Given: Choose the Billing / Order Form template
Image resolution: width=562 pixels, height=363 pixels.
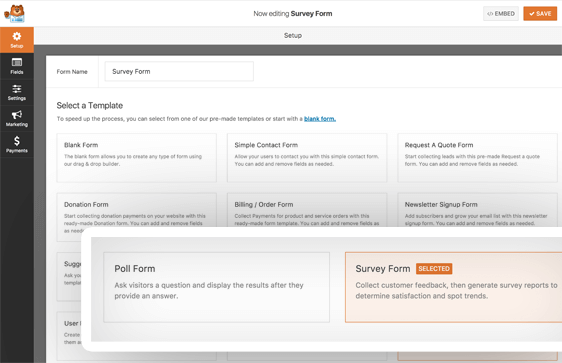Looking at the screenshot, I should point(307,210).
